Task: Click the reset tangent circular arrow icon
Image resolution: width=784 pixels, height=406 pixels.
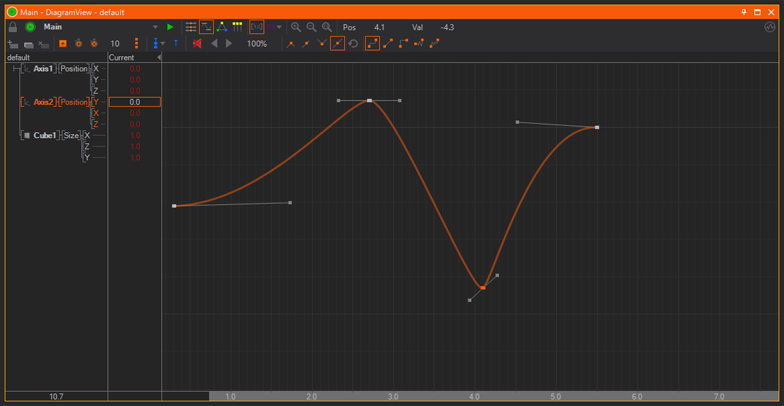Action: [x=353, y=44]
